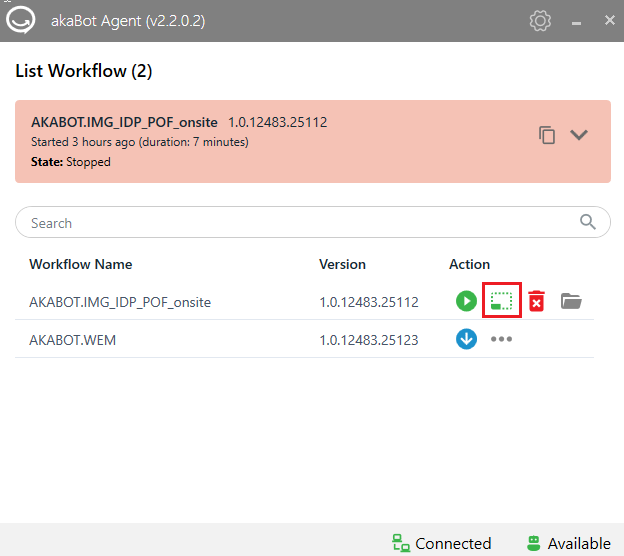Select the AKABOT.WEM workflow name
Image resolution: width=624 pixels, height=556 pixels.
point(72,340)
